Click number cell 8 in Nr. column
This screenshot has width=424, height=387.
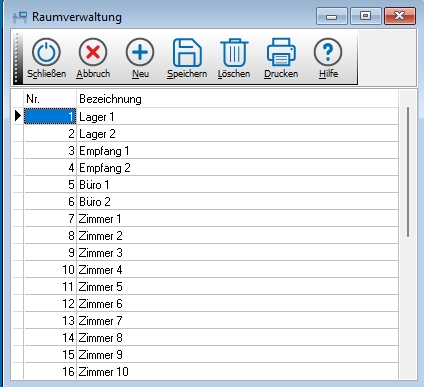pyautogui.click(x=50, y=236)
